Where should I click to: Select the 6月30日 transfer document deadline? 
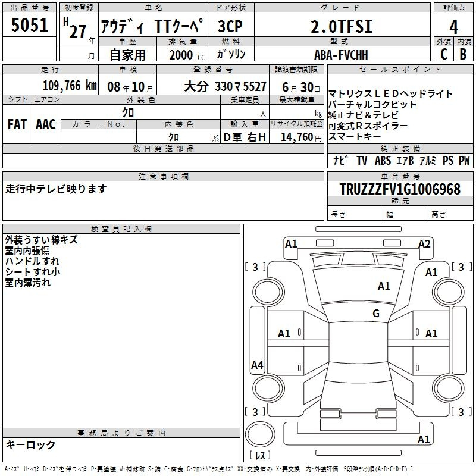(x=301, y=87)
